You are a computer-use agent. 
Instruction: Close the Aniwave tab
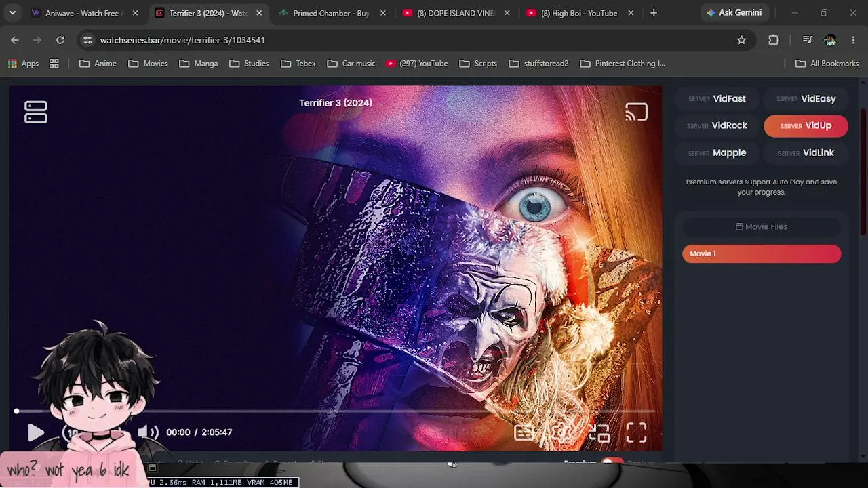pos(136,13)
